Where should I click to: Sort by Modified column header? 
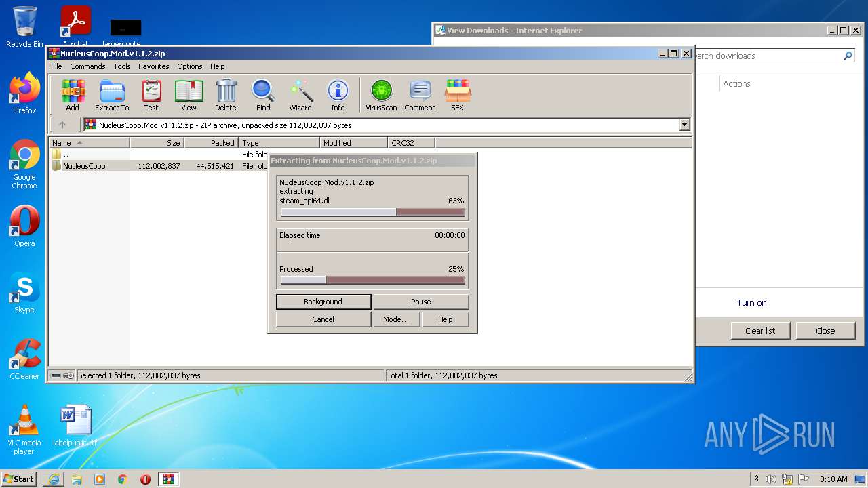click(353, 143)
